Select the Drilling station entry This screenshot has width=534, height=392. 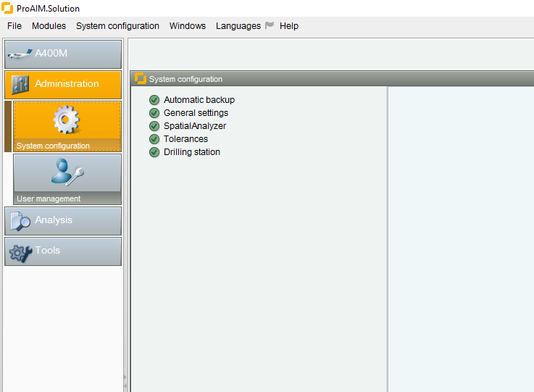click(x=192, y=152)
